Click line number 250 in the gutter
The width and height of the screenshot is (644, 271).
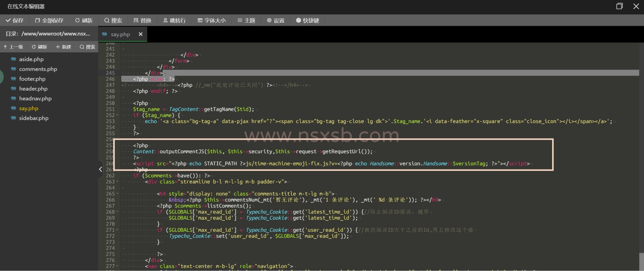(x=110, y=103)
